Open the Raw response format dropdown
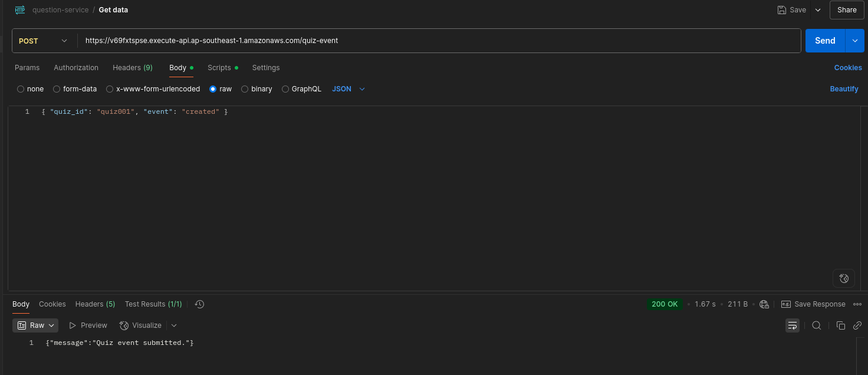 pos(36,325)
